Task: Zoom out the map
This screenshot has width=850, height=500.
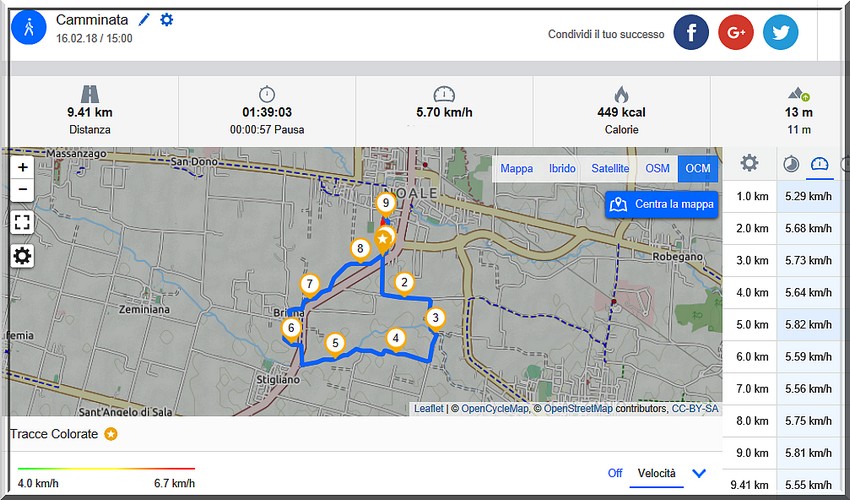Action: [22, 190]
